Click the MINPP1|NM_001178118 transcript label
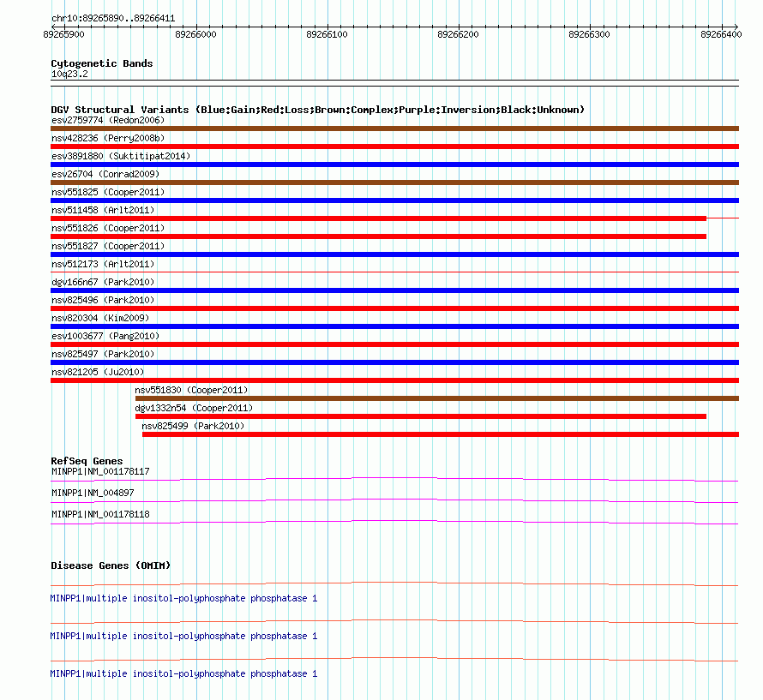763x700 pixels. tap(100, 514)
